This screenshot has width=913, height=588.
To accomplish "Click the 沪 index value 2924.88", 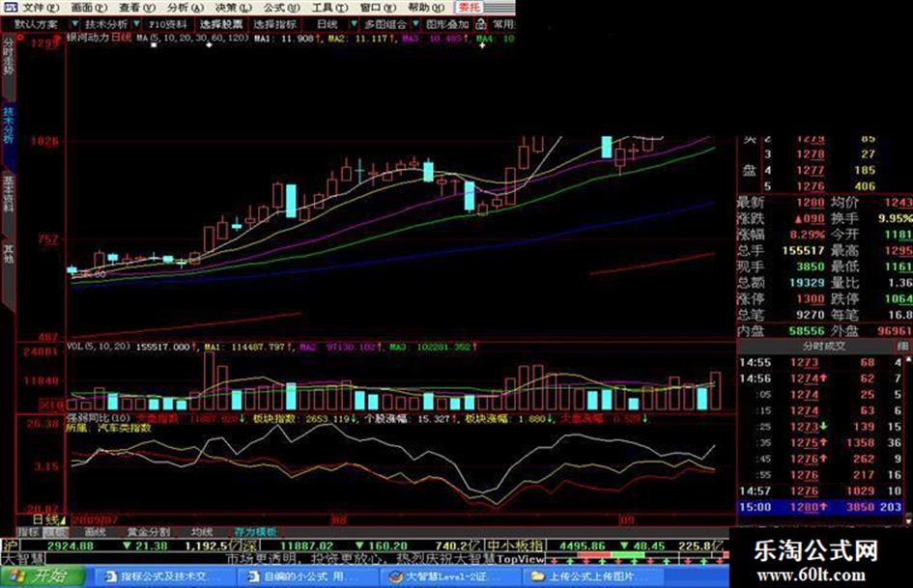I will point(70,546).
